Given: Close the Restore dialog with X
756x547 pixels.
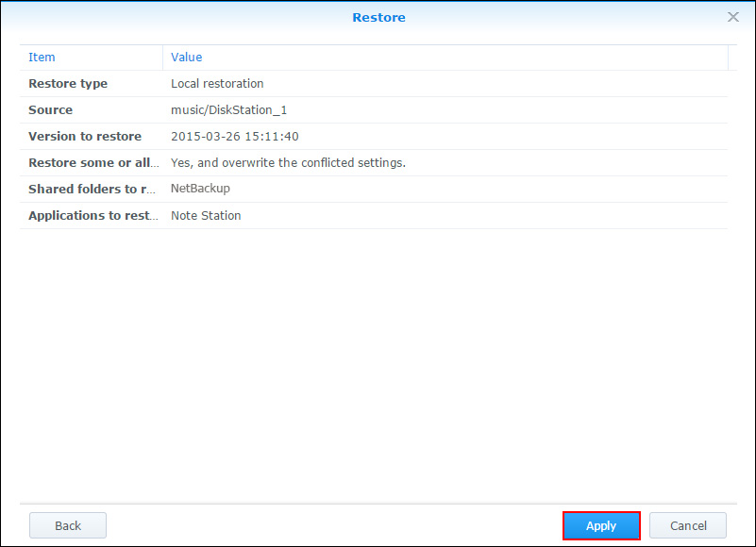Looking at the screenshot, I should (732, 17).
